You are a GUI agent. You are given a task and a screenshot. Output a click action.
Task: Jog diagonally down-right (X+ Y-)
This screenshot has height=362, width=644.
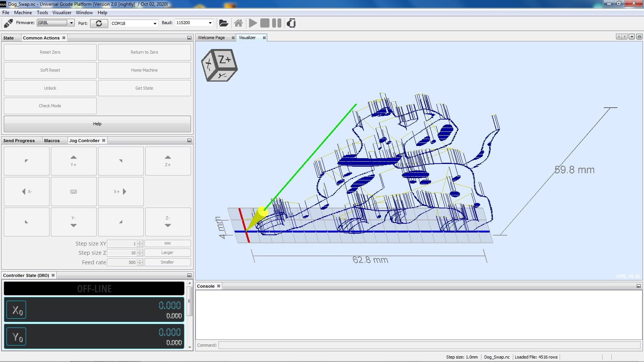[121, 222]
